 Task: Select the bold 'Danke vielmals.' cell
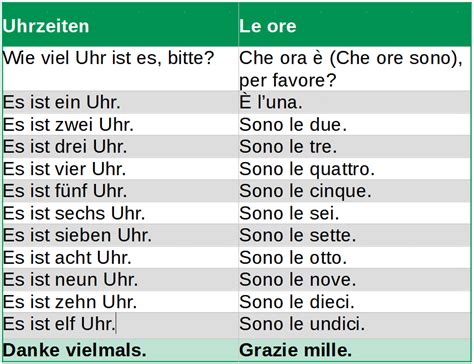point(120,350)
